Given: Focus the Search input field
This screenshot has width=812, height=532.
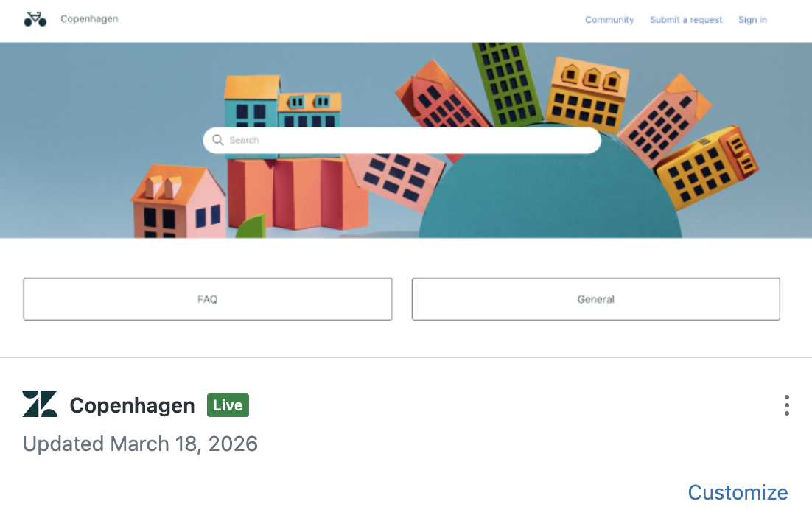Looking at the screenshot, I should pyautogui.click(x=402, y=141).
